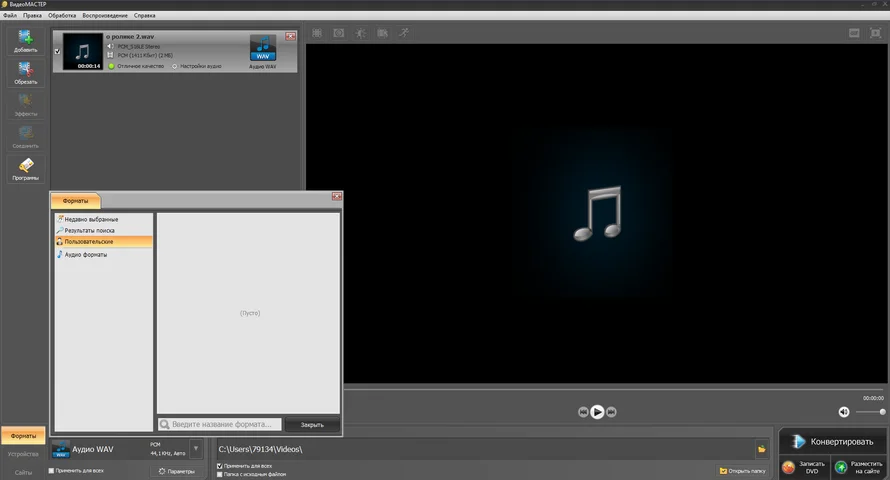Select Аудио форматы category in list
This screenshot has height=480, width=890.
[86, 254]
